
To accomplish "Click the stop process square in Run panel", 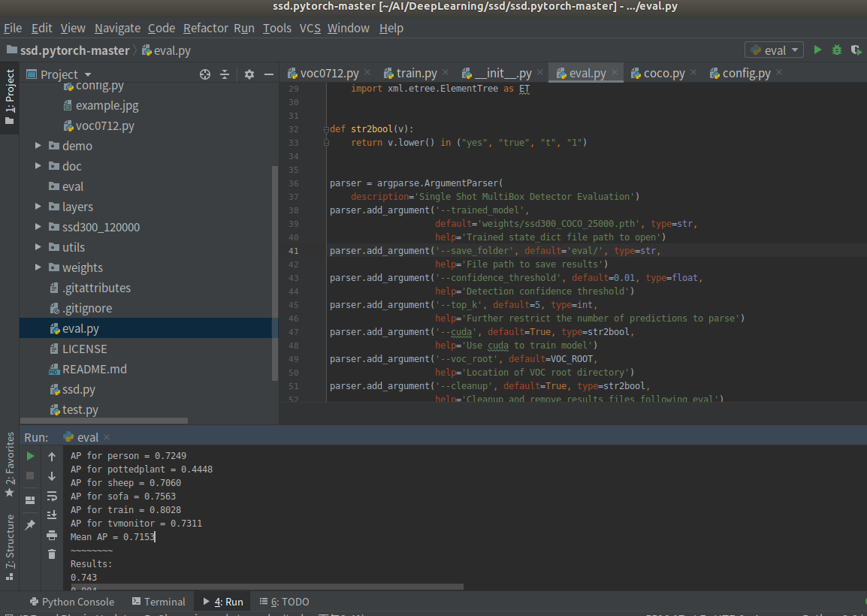I will (x=29, y=475).
